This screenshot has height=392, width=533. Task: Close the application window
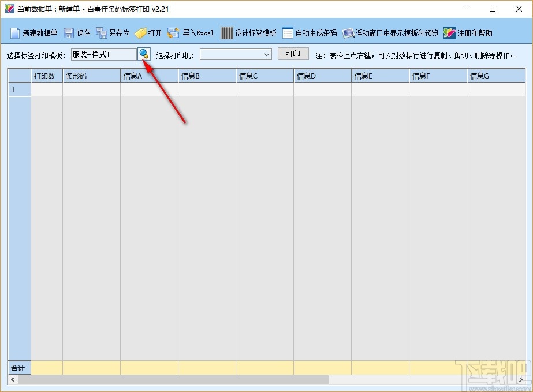pyautogui.click(x=519, y=9)
